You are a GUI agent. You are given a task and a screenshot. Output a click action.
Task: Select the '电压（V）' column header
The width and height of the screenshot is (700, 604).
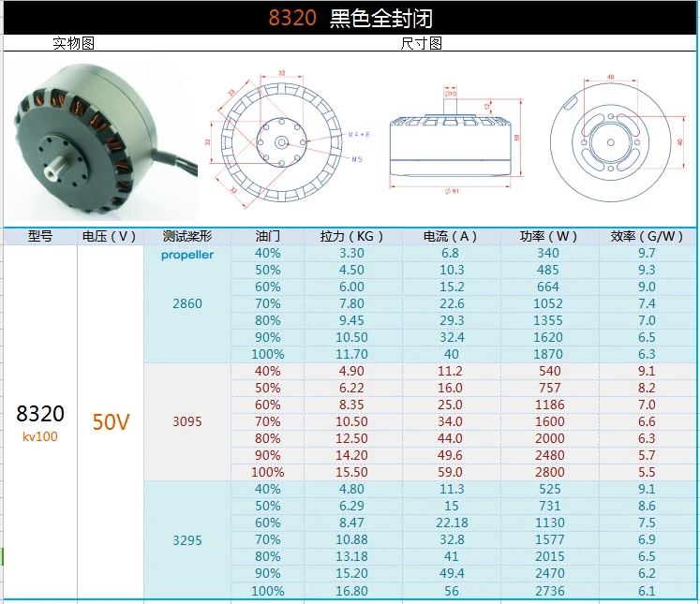pos(110,236)
